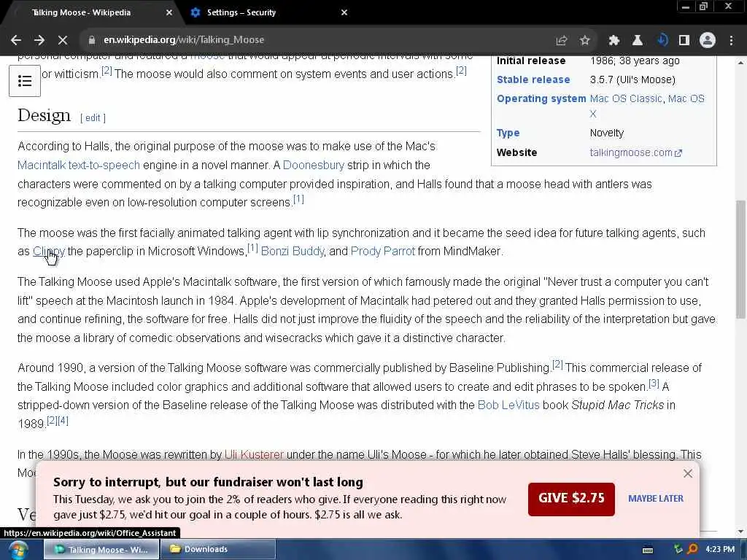Viewport: 747px width, 560px height.
Task: Click the GIVE $2.75 button
Action: click(571, 499)
